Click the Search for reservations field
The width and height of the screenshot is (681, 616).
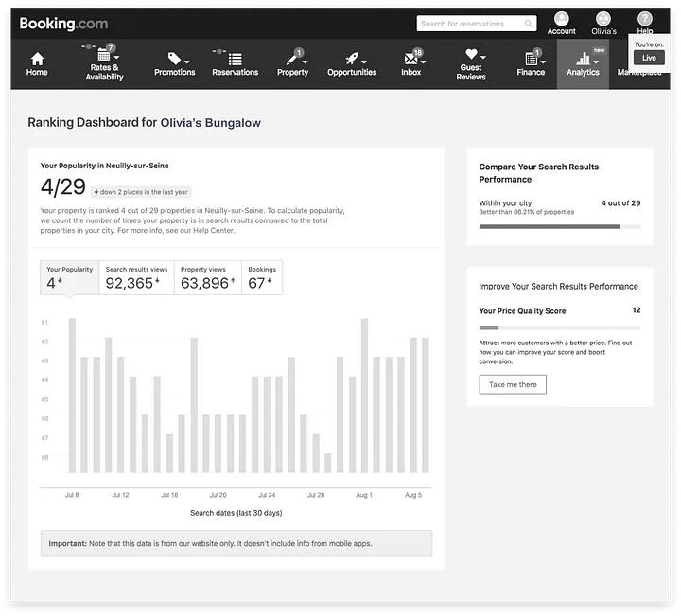coord(475,24)
